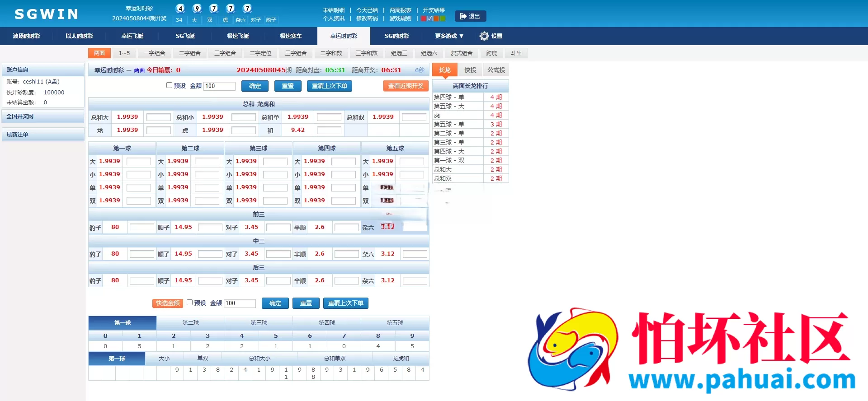Select 第二球 tab in statistics table

coord(191,322)
